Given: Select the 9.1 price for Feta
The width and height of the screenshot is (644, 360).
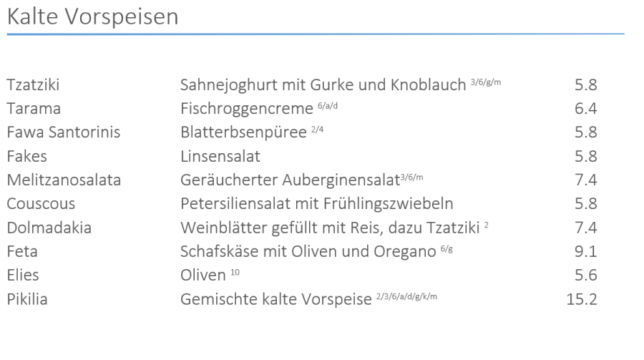Looking at the screenshot, I should [585, 251].
